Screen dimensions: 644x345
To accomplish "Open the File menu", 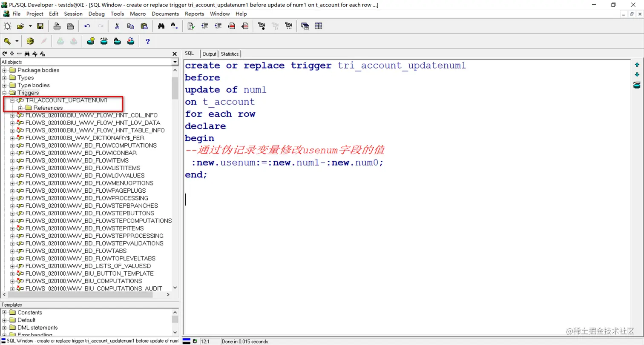I will tap(17, 14).
